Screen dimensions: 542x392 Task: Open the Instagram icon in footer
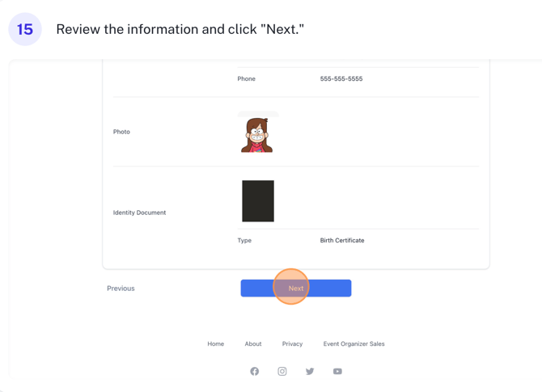pyautogui.click(x=282, y=371)
